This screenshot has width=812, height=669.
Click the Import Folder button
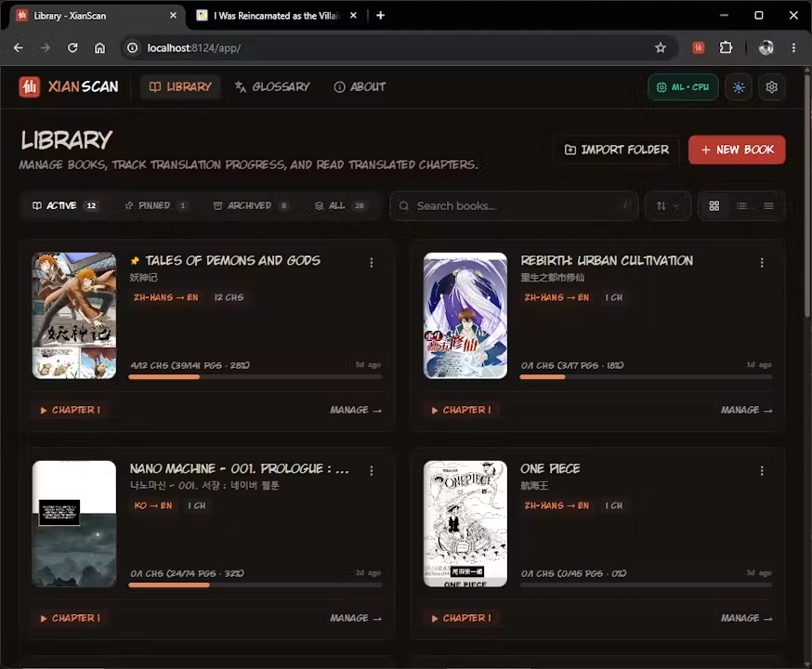(x=617, y=150)
